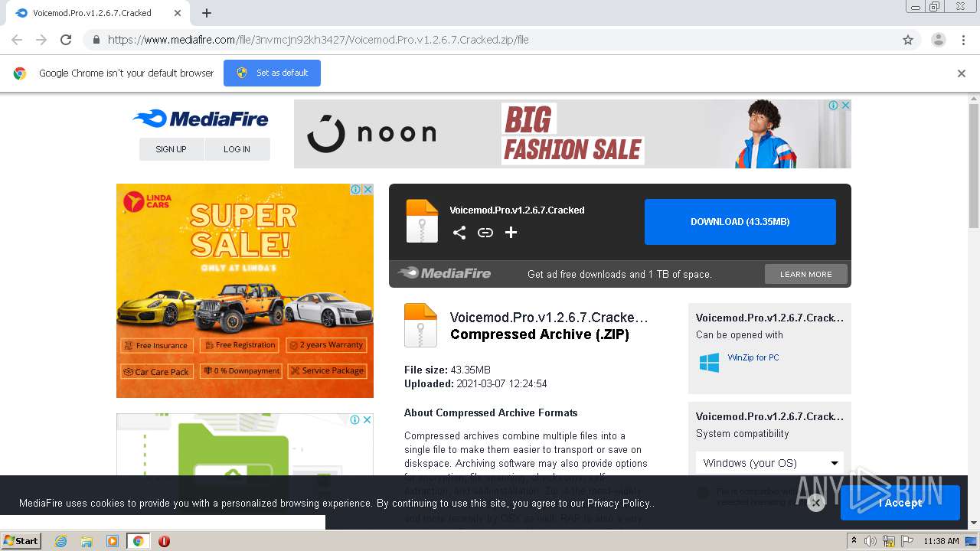Close the Voicemod.Pro.v1.2.6.7.Cracked tab
This screenshot has width=980, height=551.
tap(177, 13)
